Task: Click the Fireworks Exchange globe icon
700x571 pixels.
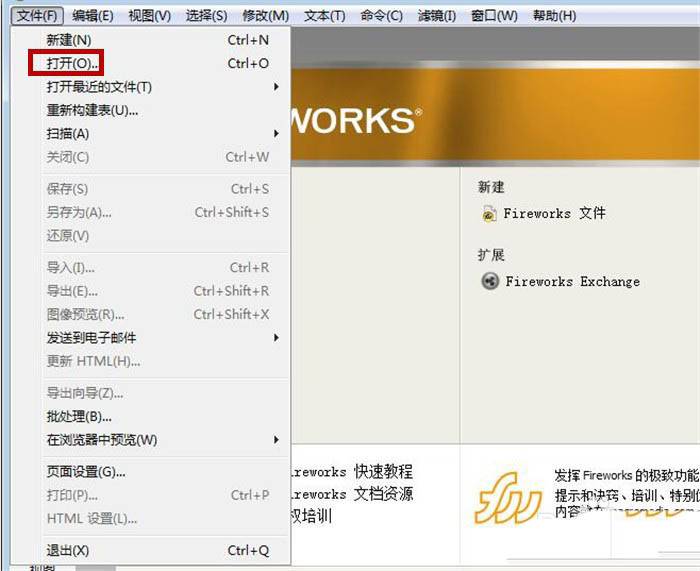Action: pyautogui.click(x=489, y=281)
